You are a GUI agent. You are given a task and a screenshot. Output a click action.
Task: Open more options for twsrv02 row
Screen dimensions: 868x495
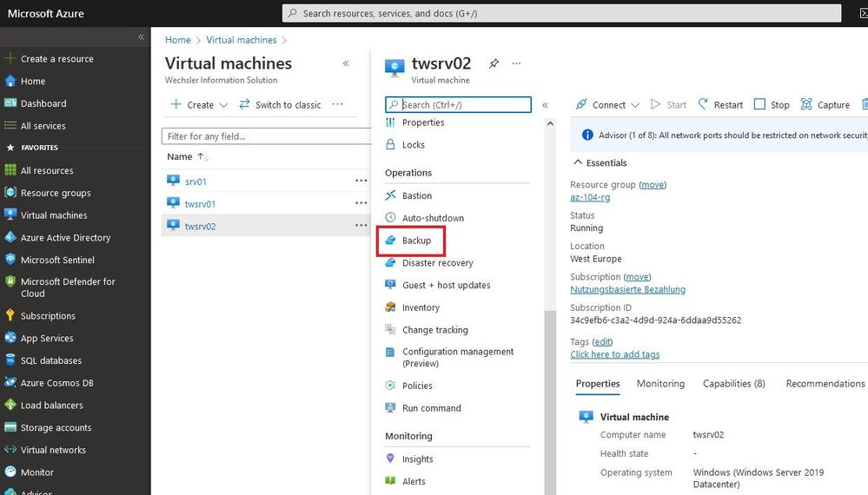click(361, 225)
